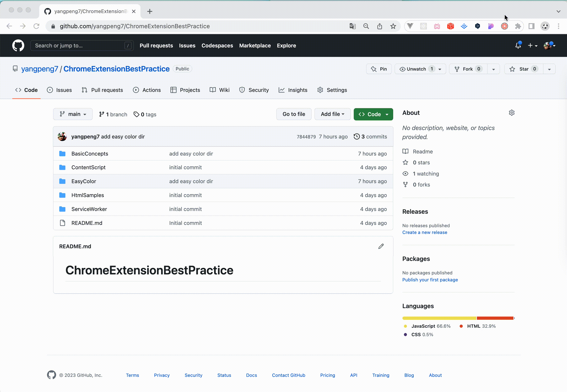Open the notifications bell icon

click(518, 45)
